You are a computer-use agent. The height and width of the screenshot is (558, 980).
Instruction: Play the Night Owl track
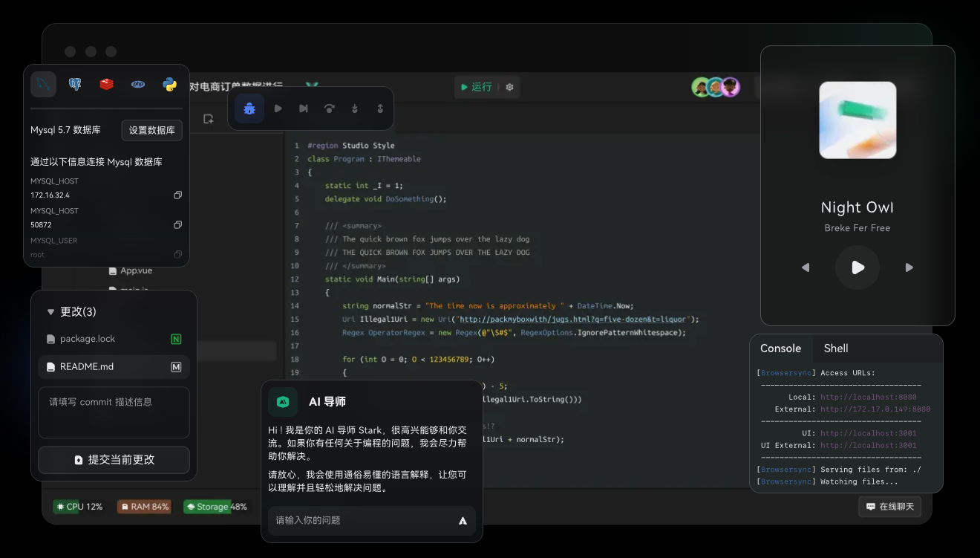pos(857,267)
